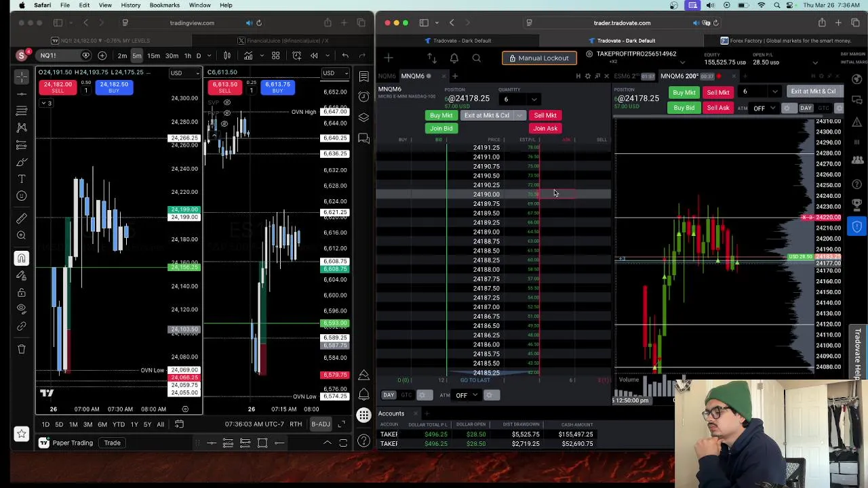Screen dimensions: 868x488
Task: Click the undo arrow in TradingView toolbar
Action: click(x=345, y=56)
